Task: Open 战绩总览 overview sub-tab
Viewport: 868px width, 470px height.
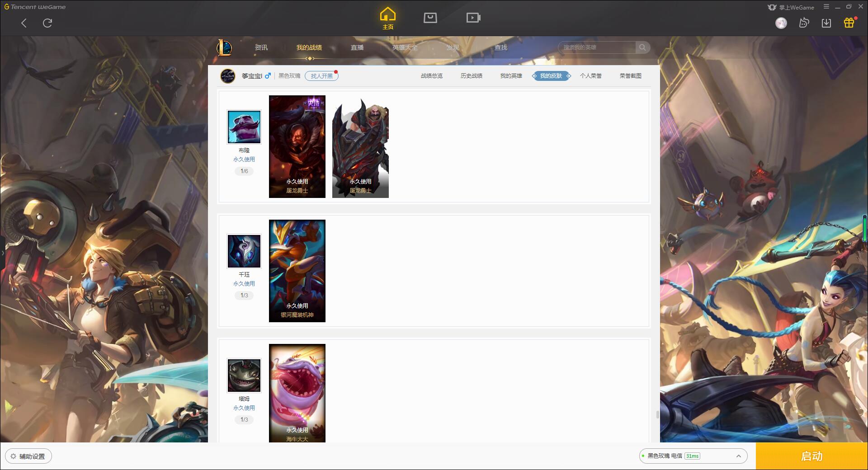Action: tap(432, 76)
